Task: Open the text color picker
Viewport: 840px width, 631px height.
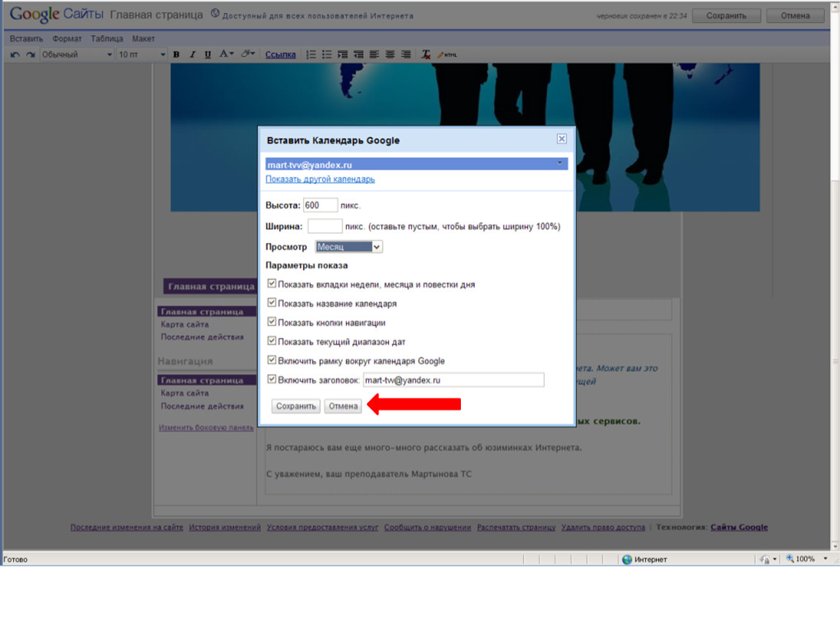Action: pyautogui.click(x=226, y=54)
